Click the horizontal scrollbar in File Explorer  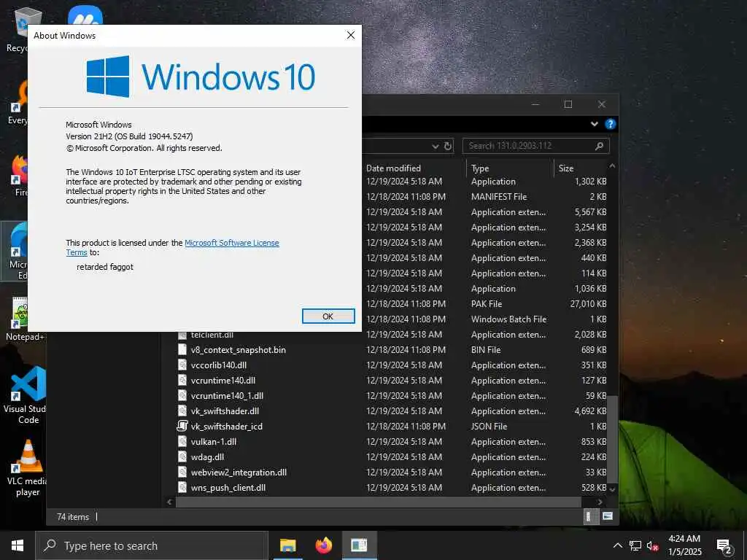[379, 502]
